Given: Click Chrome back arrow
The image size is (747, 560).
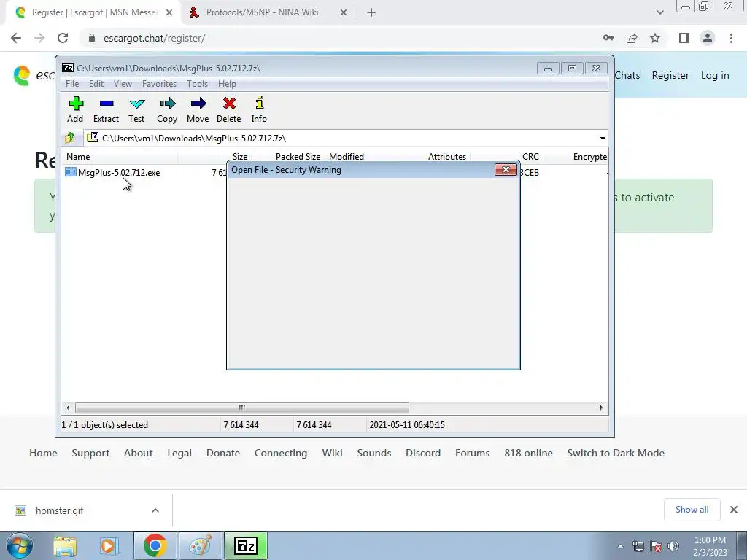Looking at the screenshot, I should click(x=16, y=38).
